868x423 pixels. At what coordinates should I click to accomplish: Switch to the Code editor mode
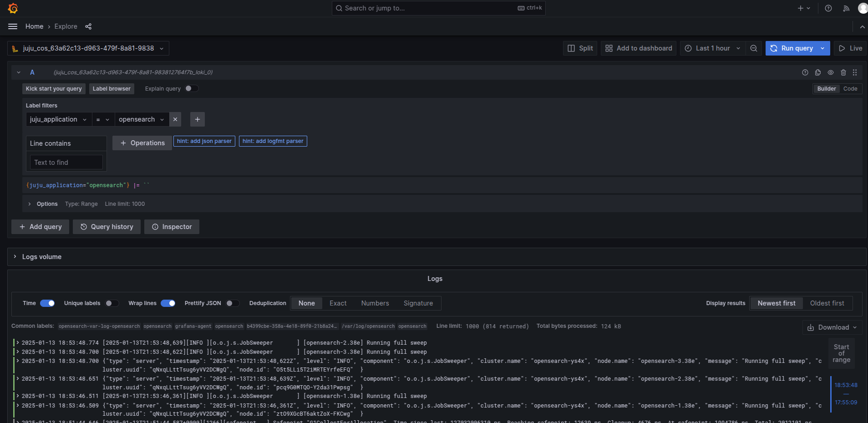click(850, 89)
